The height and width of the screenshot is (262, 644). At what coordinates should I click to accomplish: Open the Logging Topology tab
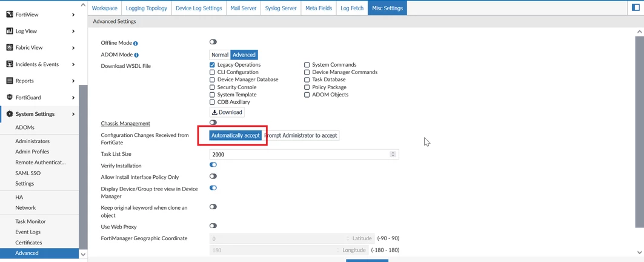146,8
